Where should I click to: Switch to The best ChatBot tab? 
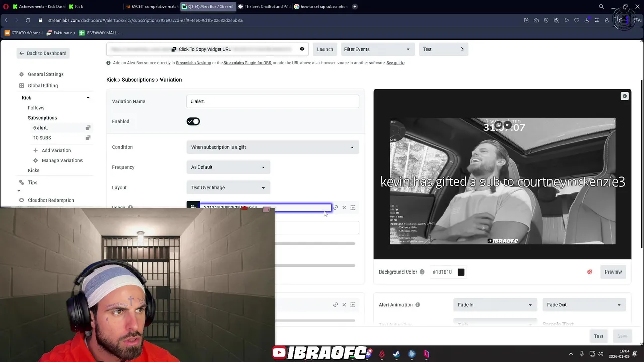pyautogui.click(x=264, y=7)
